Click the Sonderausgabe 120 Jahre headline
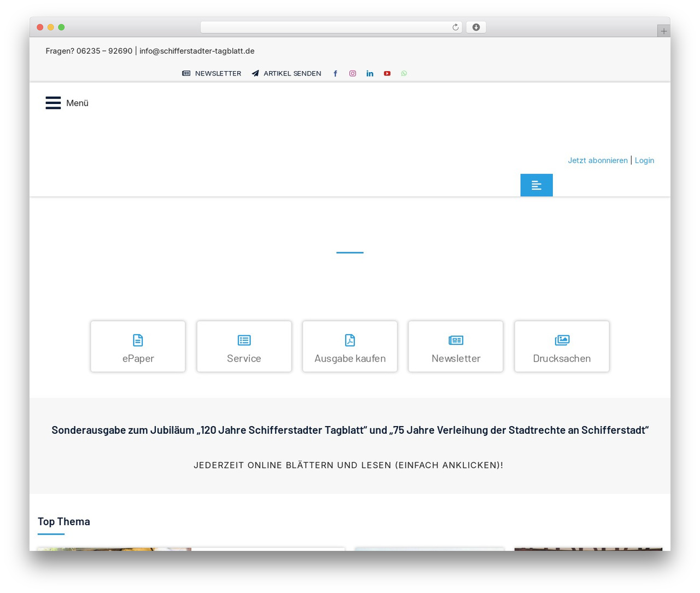700x593 pixels. point(350,430)
